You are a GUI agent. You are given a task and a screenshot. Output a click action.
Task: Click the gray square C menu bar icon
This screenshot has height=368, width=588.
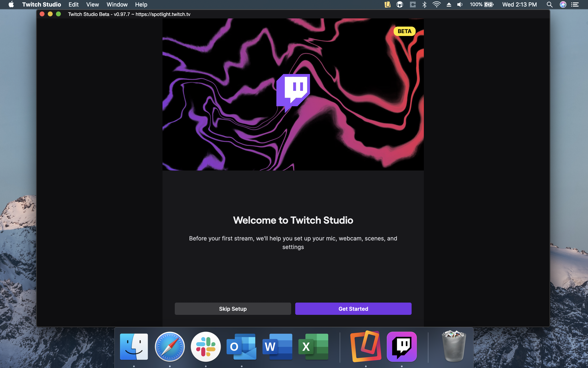coord(413,4)
